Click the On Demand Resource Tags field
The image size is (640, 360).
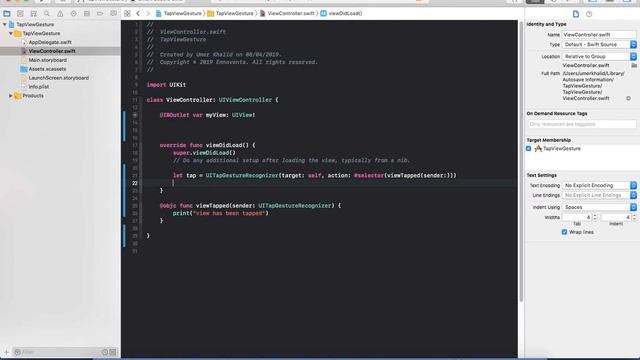582,124
